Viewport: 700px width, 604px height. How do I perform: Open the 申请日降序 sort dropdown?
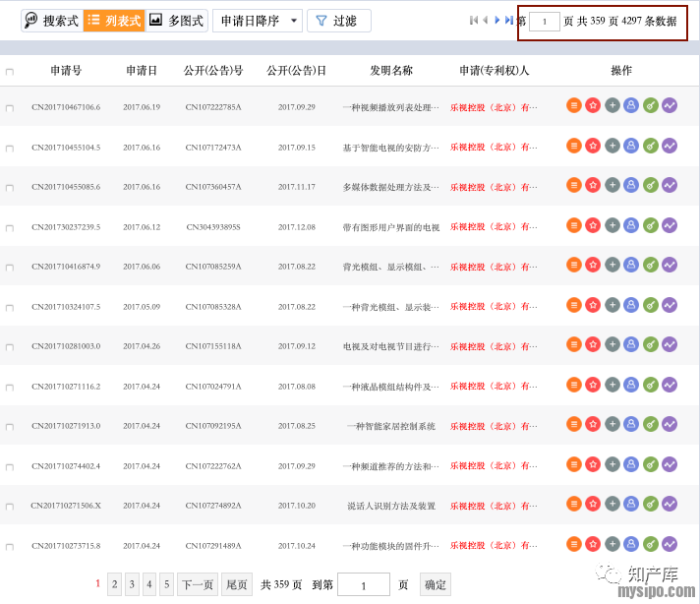[x=257, y=21]
